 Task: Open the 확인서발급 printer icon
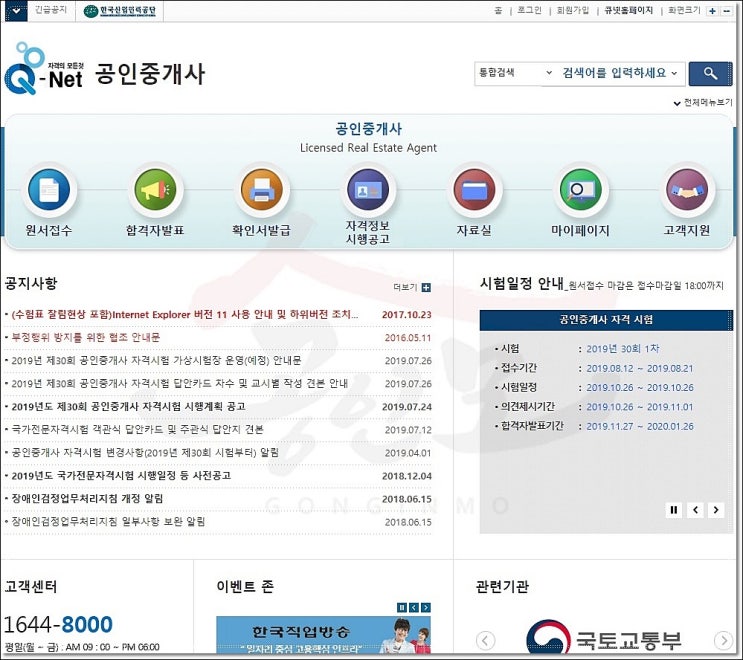click(x=262, y=190)
